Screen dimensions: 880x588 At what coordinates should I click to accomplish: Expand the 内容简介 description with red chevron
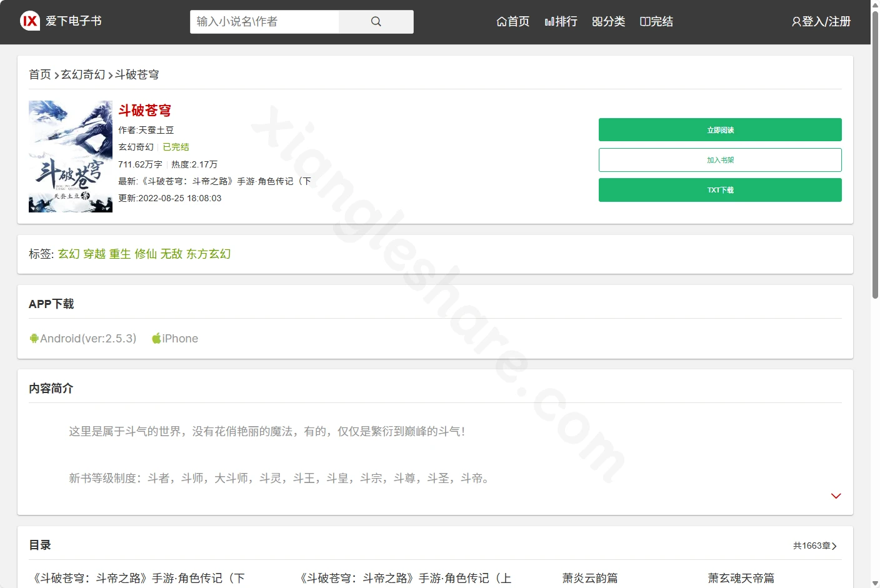tap(836, 496)
